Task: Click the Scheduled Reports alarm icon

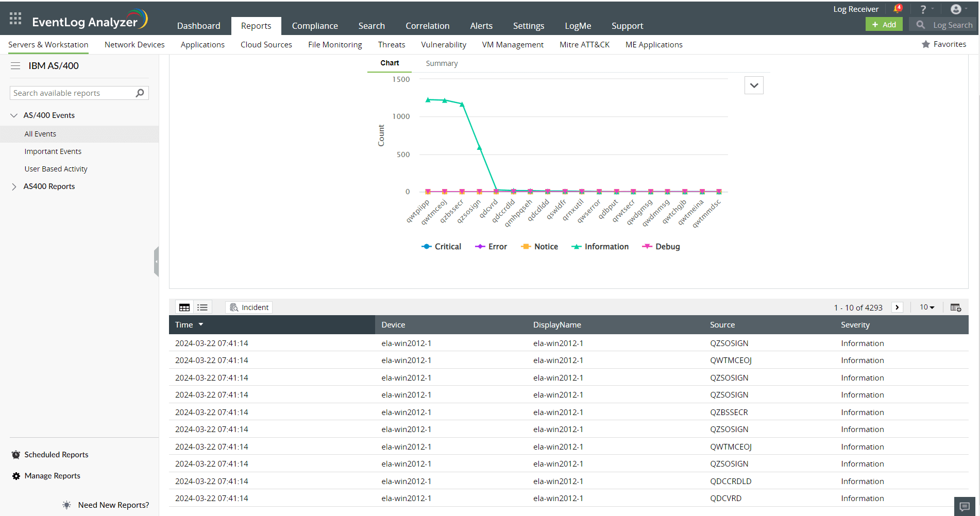Action: click(x=16, y=455)
